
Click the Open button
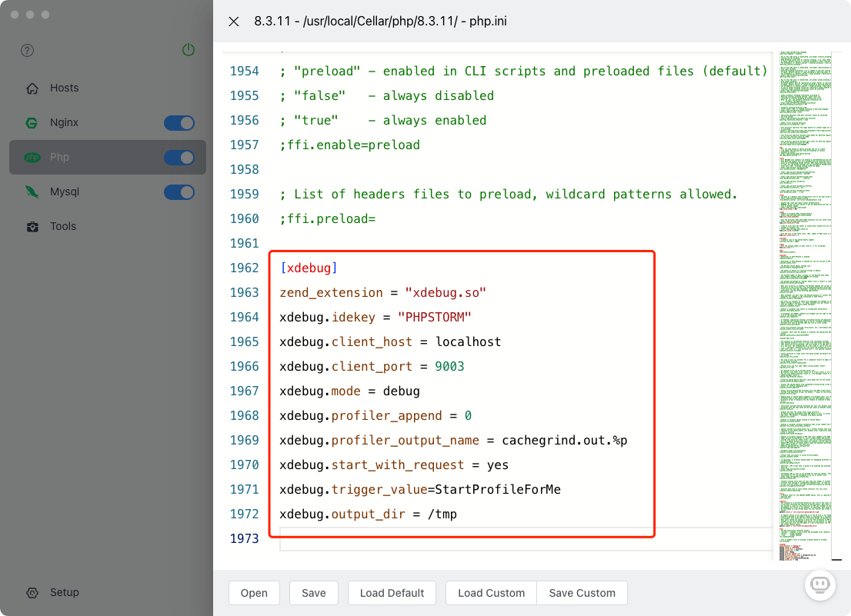254,593
